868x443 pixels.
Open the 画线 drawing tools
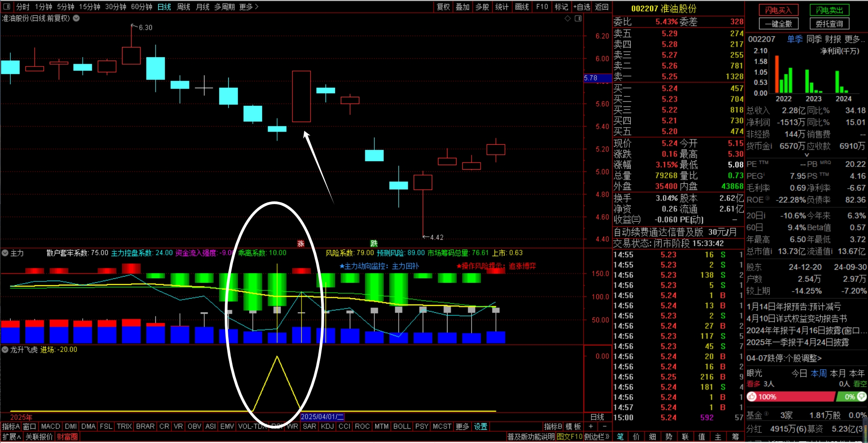[x=522, y=7]
